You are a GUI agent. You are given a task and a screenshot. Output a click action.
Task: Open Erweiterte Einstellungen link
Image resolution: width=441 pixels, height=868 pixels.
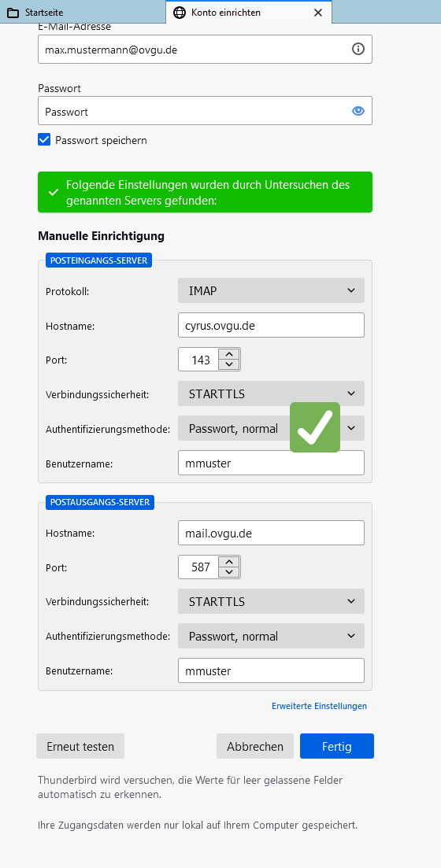pyautogui.click(x=319, y=706)
